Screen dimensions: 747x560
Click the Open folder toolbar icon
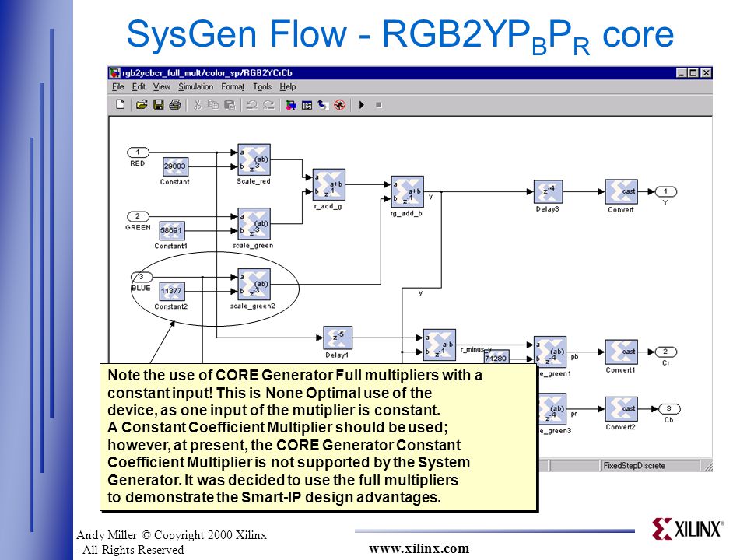142,104
